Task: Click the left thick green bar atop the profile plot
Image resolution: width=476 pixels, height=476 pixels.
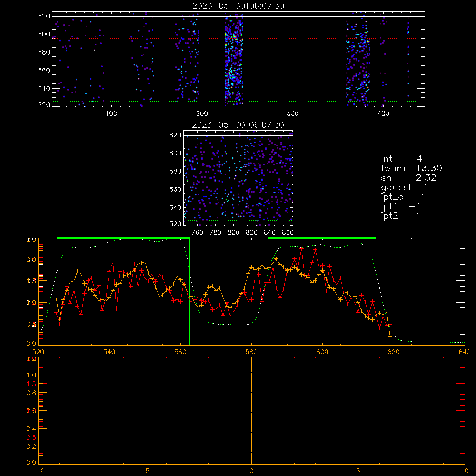Action: click(123, 238)
